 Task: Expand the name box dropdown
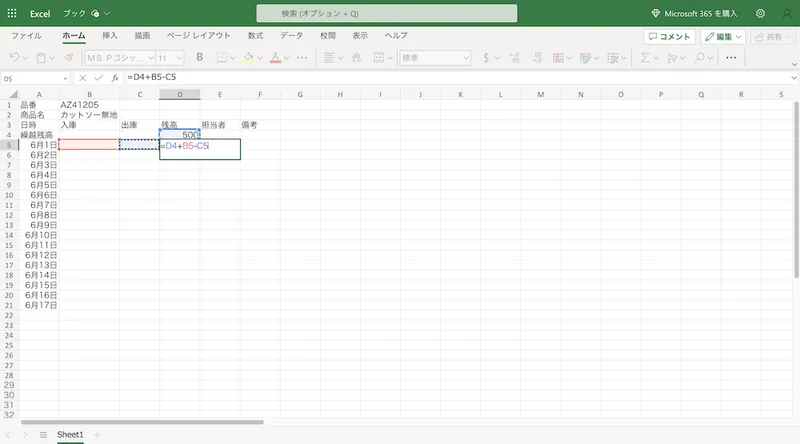[x=65, y=79]
